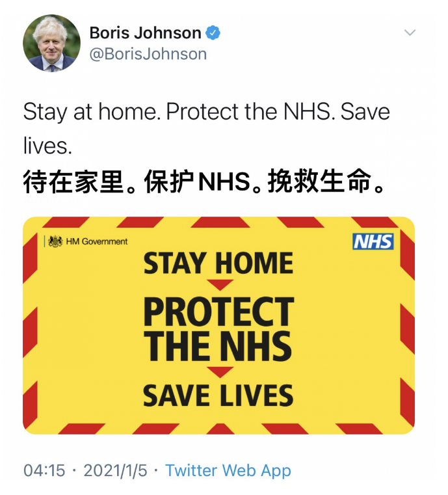Open Boris Johnson's profile picture
This screenshot has width=448, height=495.
coord(51,43)
